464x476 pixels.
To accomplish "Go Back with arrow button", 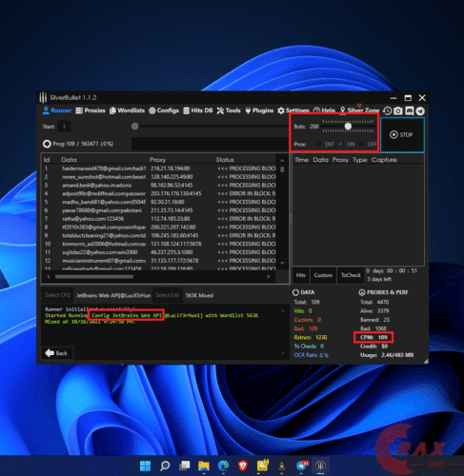I will [57, 353].
